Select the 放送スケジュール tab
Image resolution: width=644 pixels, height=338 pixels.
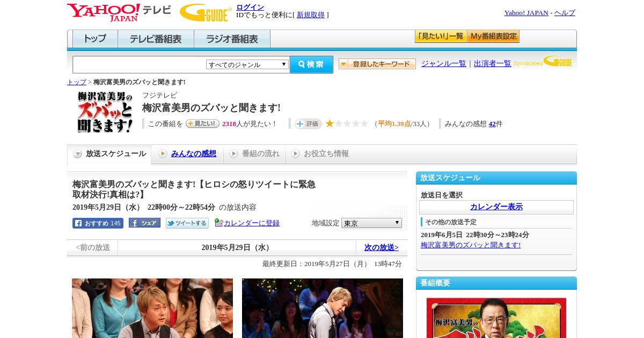coord(109,154)
